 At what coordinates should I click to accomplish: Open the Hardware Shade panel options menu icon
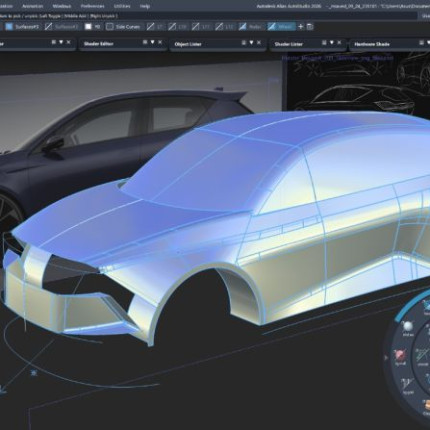tap(422, 42)
